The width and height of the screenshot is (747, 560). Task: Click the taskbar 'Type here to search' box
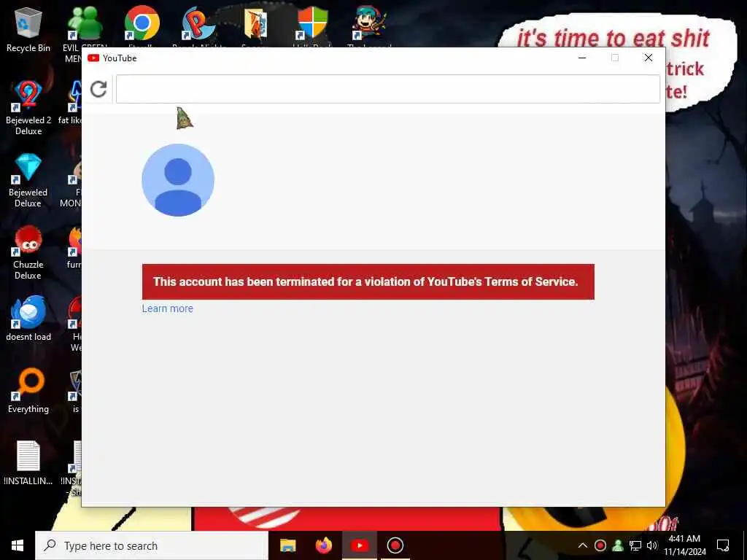(x=152, y=545)
